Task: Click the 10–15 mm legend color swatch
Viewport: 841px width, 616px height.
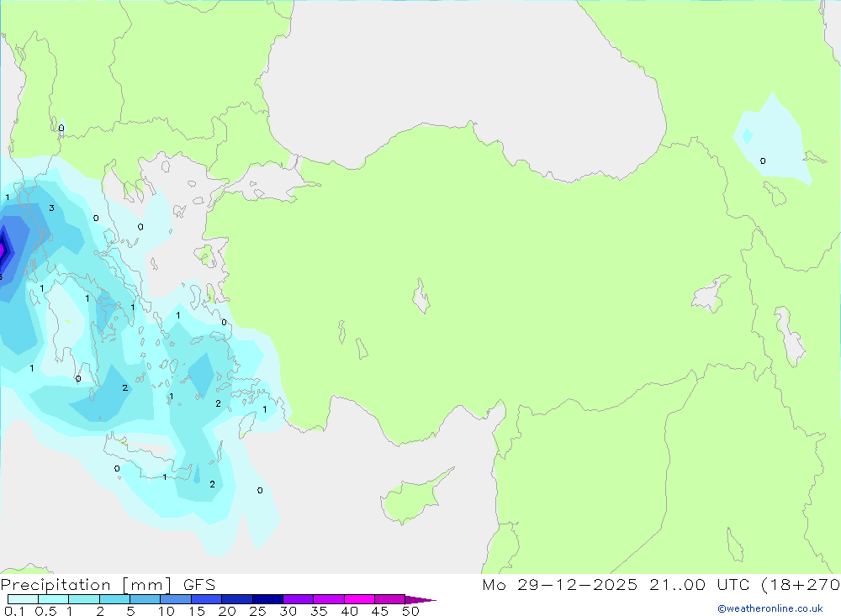Action: (x=176, y=599)
